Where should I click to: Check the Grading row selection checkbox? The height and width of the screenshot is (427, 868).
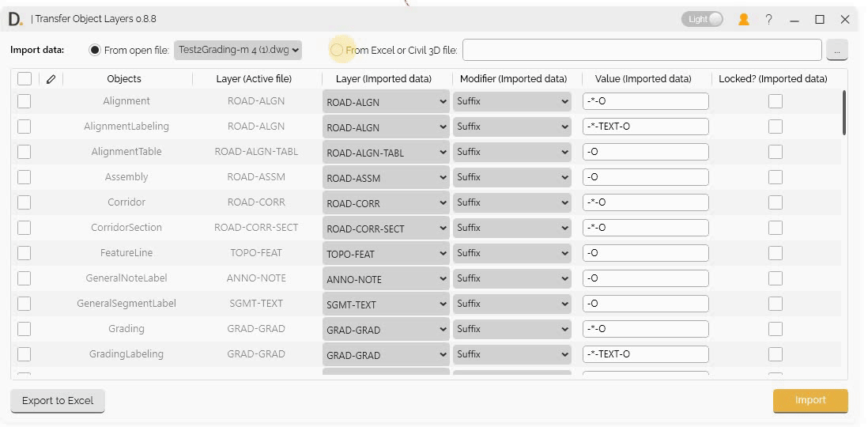pyautogui.click(x=24, y=329)
